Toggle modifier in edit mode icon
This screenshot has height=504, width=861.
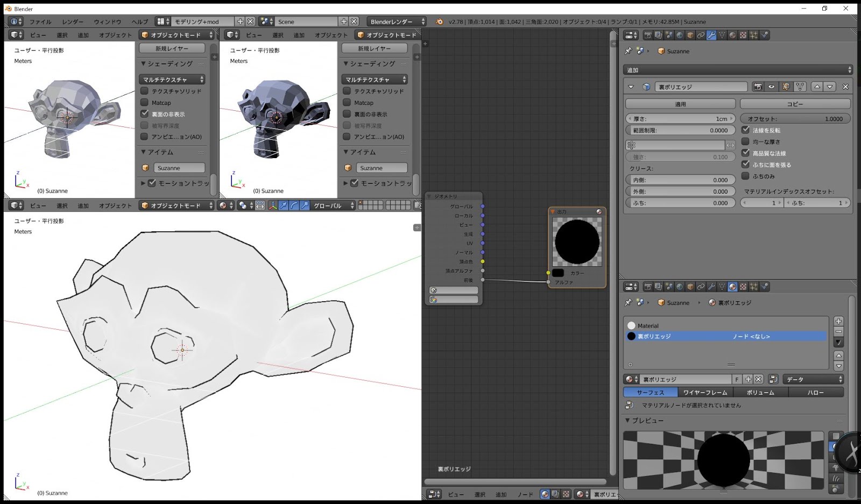[x=786, y=87]
